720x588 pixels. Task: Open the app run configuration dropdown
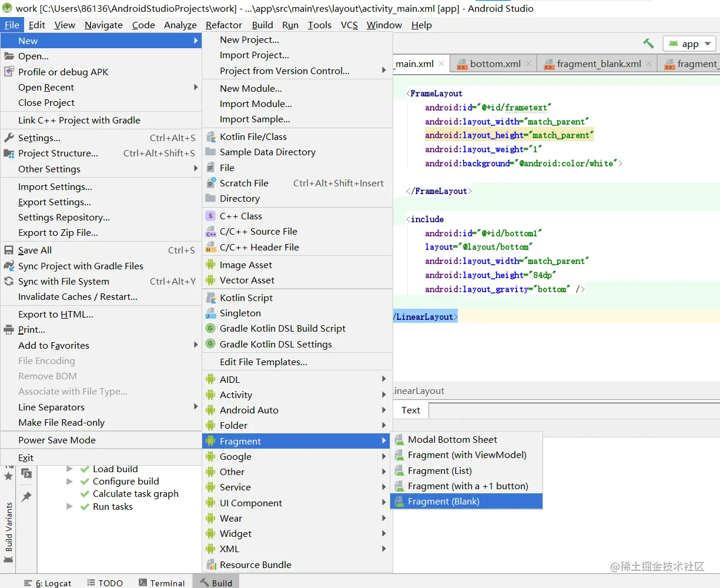pyautogui.click(x=690, y=44)
